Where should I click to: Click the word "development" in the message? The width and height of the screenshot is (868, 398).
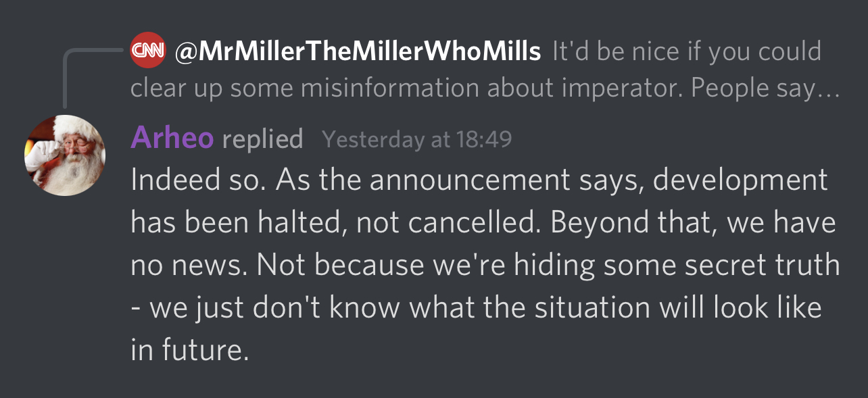click(x=741, y=181)
